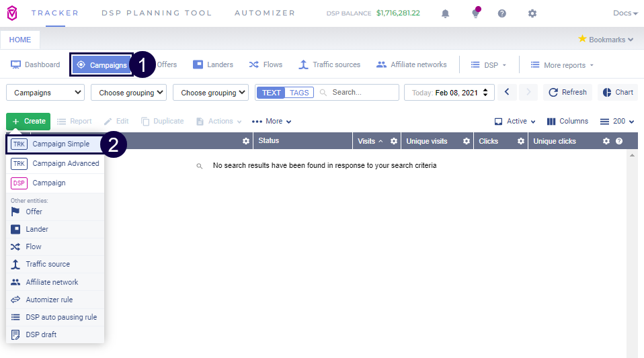
Task: Expand the Active filter dropdown
Action: (516, 122)
